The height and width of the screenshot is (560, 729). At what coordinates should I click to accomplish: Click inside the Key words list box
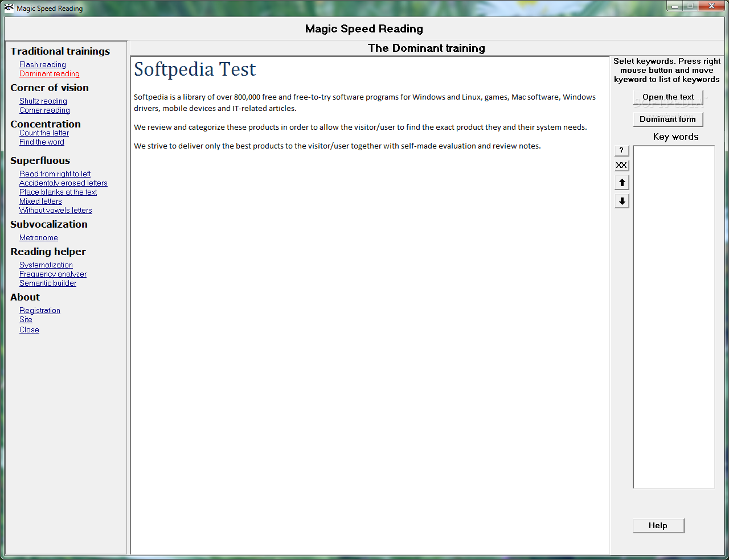tap(674, 317)
